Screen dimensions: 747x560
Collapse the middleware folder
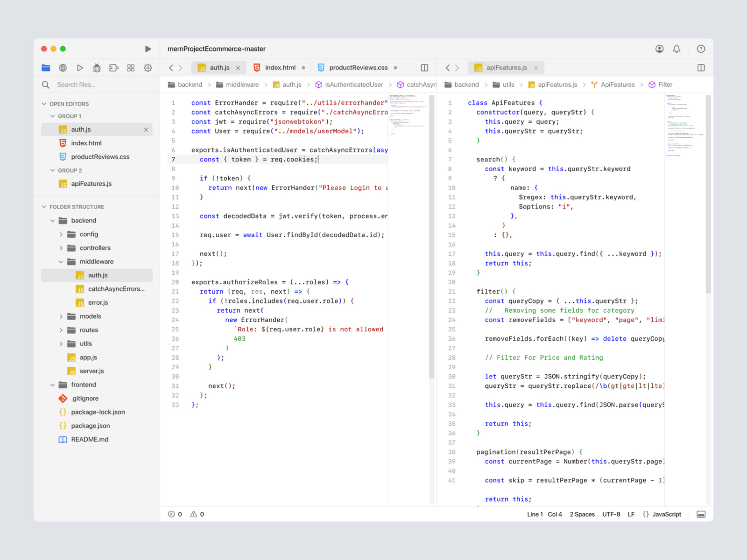[x=61, y=261]
